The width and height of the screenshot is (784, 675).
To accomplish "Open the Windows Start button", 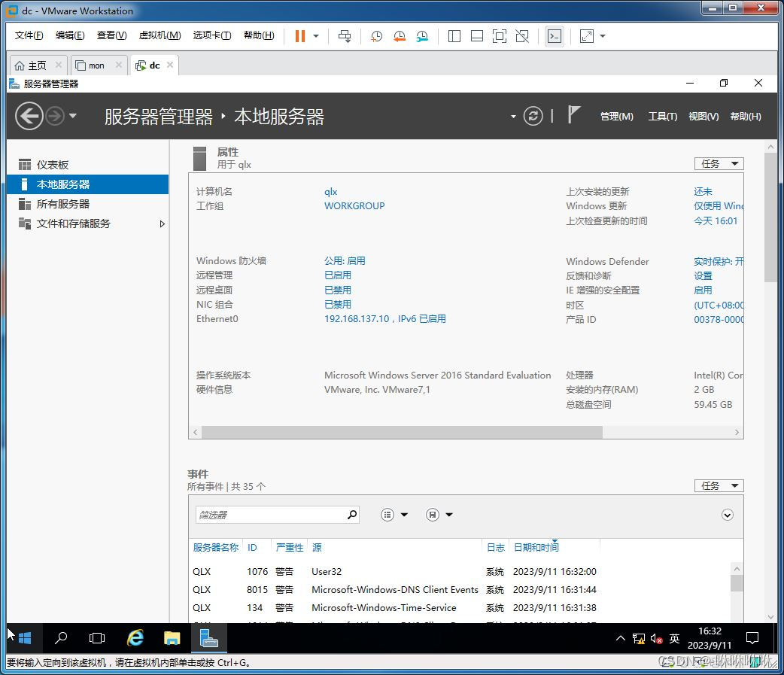I will click(25, 638).
